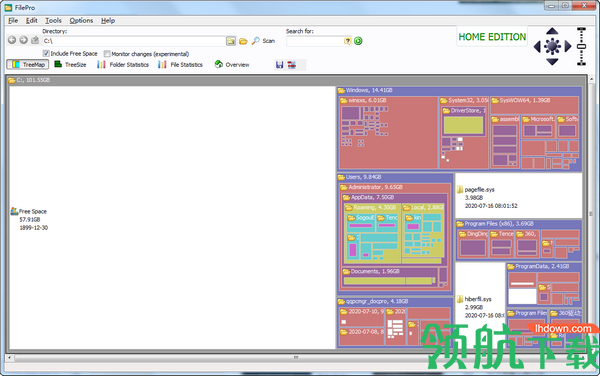Click the center navigation reset gear
The height and width of the screenshot is (376, 600).
[x=552, y=47]
